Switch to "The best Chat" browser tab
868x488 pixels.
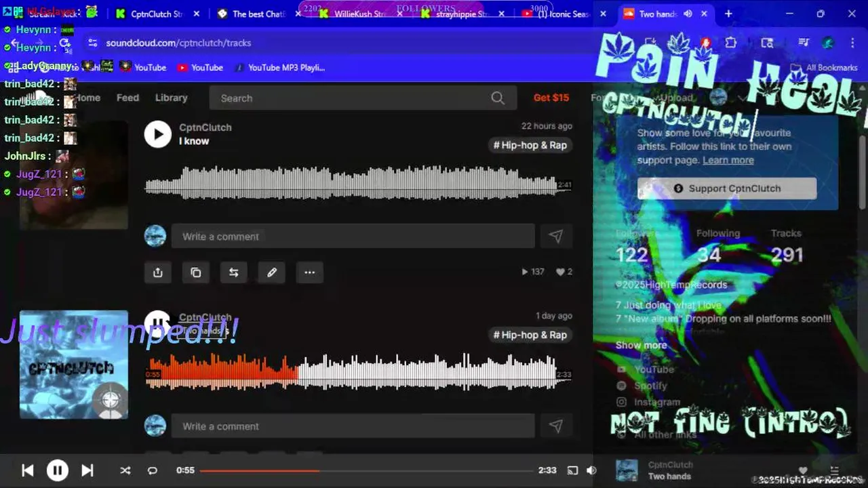click(x=258, y=14)
